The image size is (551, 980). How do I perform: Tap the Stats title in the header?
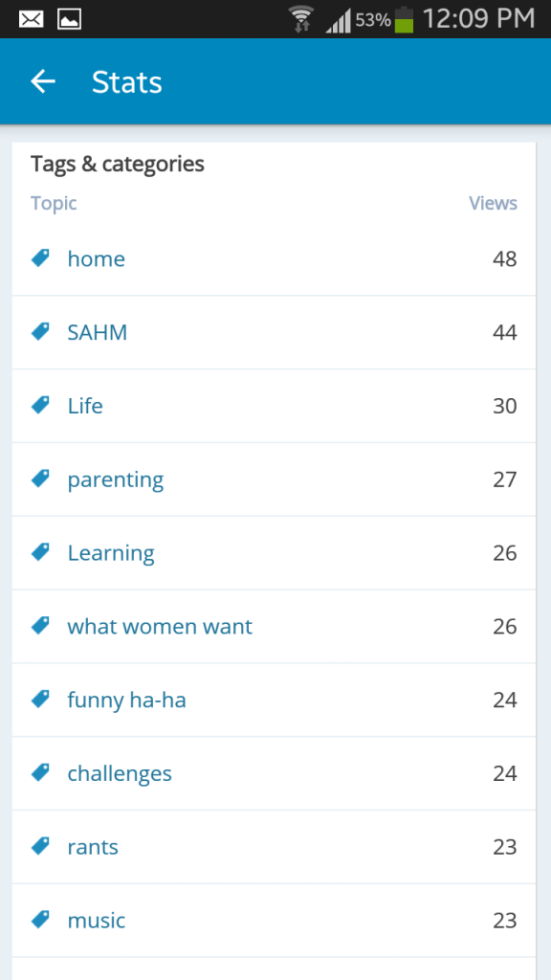click(x=127, y=81)
